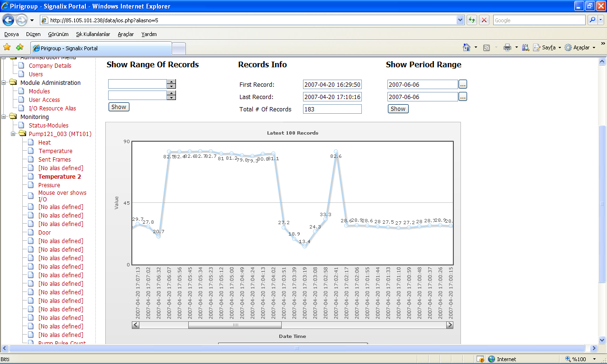607x364 pixels.
Task: Click the chart horizontal scrollbar thumb
Action: coord(235,325)
